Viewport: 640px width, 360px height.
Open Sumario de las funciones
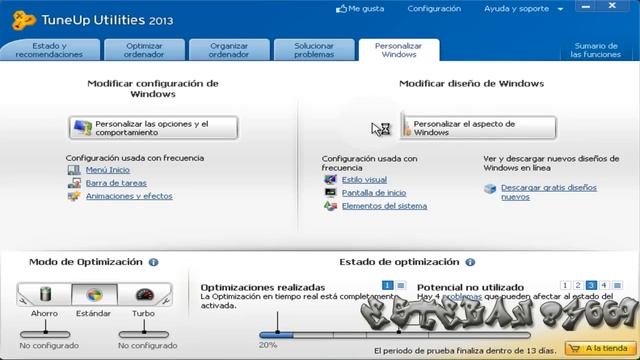(596, 50)
